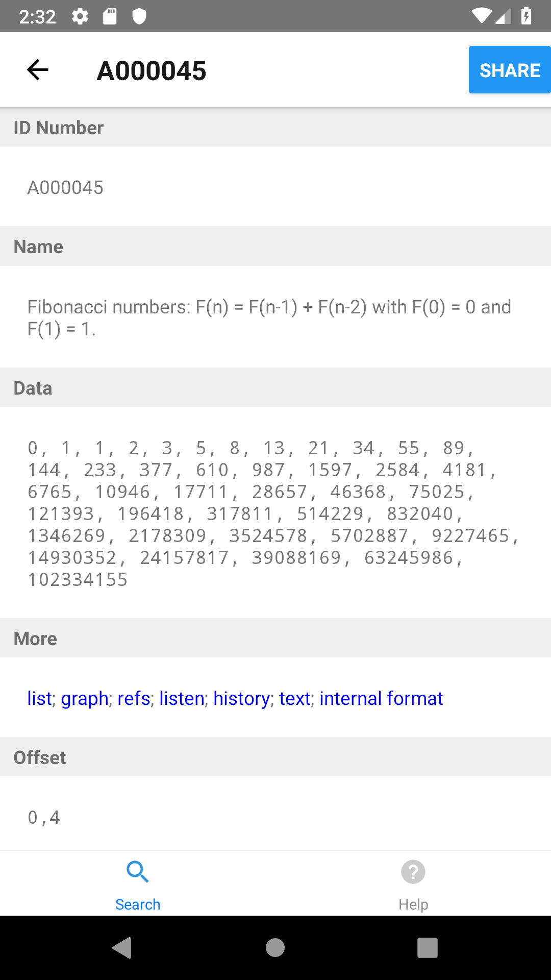551x980 pixels.
Task: Open the listen link
Action: coord(182,698)
